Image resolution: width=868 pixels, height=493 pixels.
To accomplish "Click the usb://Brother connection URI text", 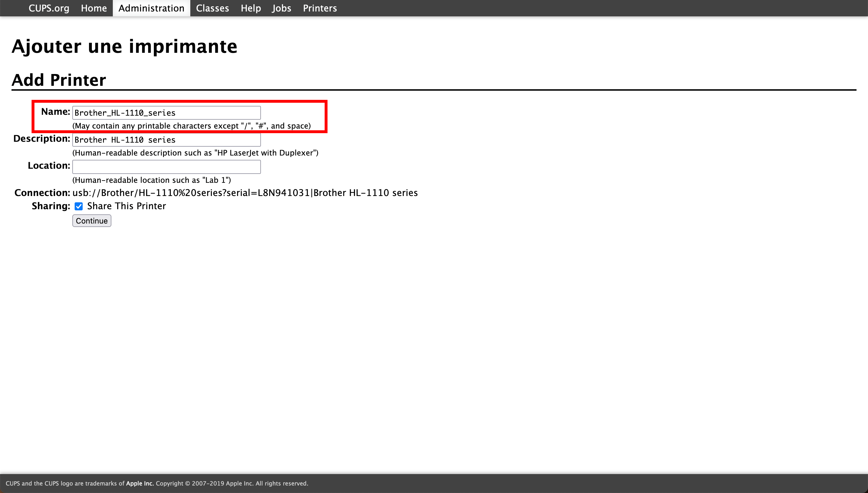I will point(245,193).
